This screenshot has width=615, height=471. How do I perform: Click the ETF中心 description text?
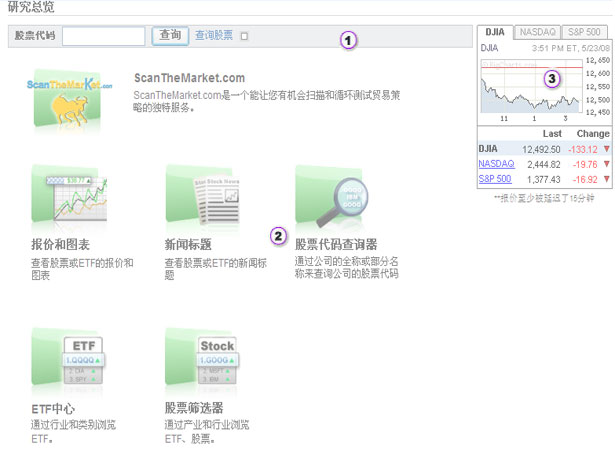point(73,432)
